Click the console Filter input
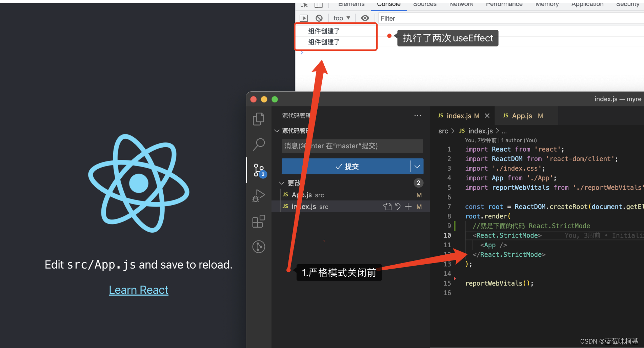644x348 pixels. pos(510,18)
